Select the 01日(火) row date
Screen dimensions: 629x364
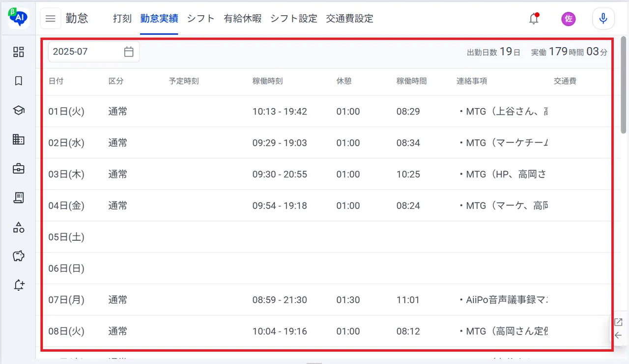point(66,112)
